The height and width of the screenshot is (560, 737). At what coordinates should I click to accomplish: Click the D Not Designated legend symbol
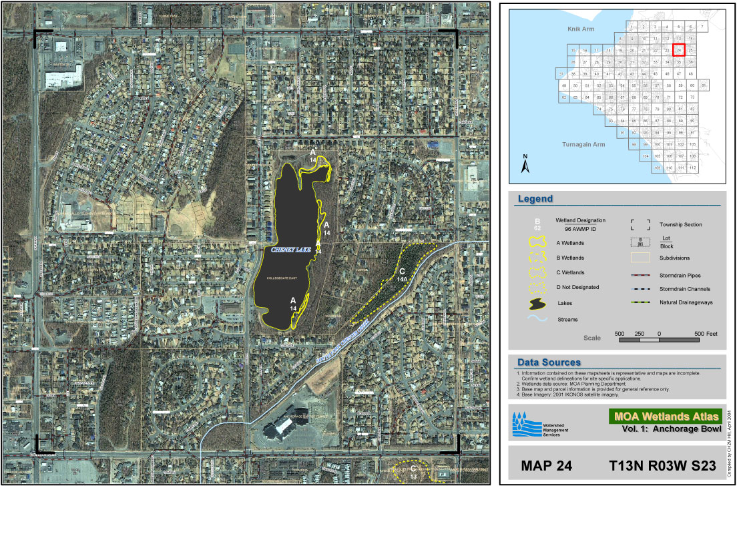coord(537,288)
